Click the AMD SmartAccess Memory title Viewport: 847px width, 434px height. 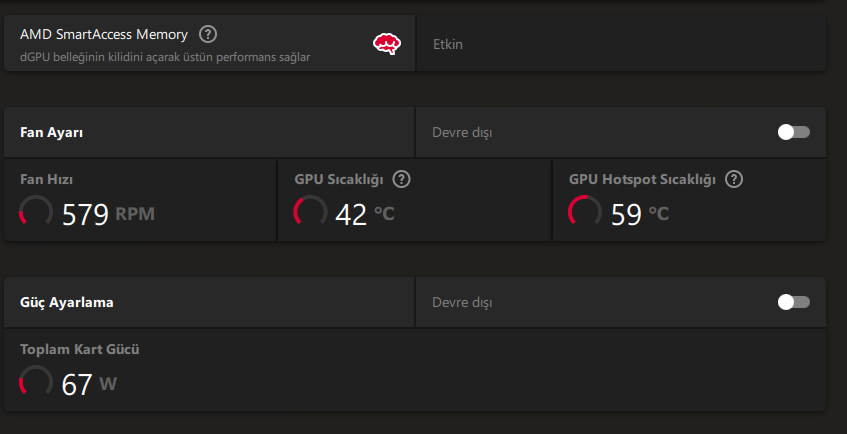pyautogui.click(x=104, y=35)
